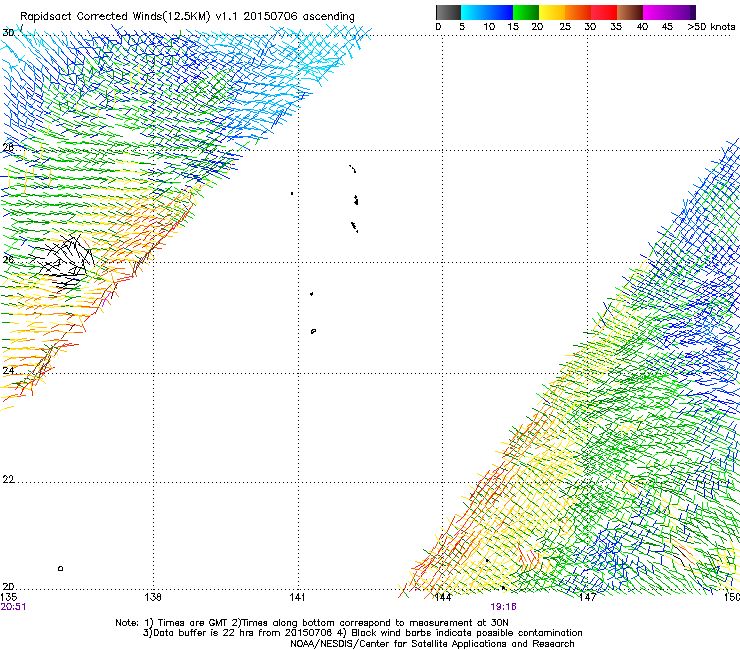Screen dimensions: 740x650
Task: Choose the brown 35-40 knots legend segment
Action: [630, 12]
